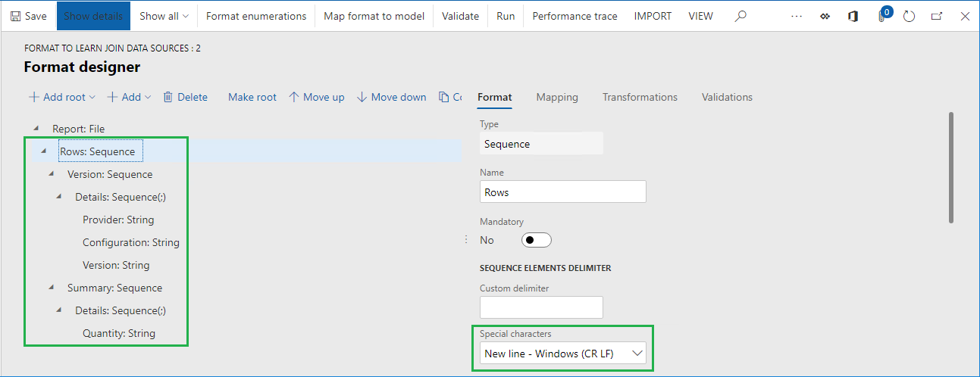Open the Office app icon

(x=853, y=16)
